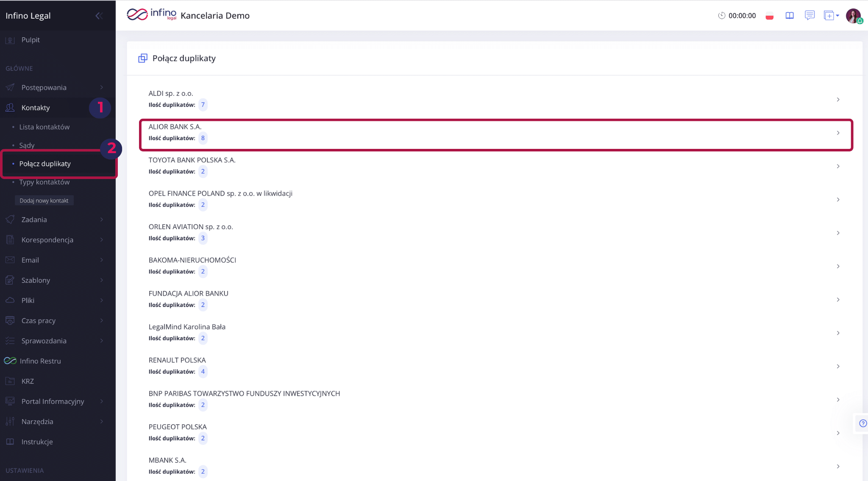Open the quick add plus dropdown
This screenshot has height=481, width=868.
831,16
